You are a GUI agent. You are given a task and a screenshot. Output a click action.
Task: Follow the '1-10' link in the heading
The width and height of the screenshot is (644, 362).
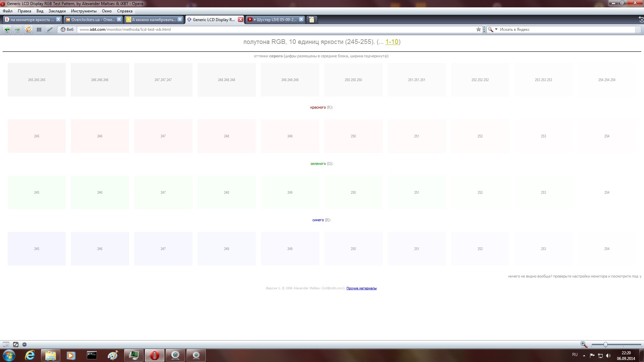[x=392, y=42]
